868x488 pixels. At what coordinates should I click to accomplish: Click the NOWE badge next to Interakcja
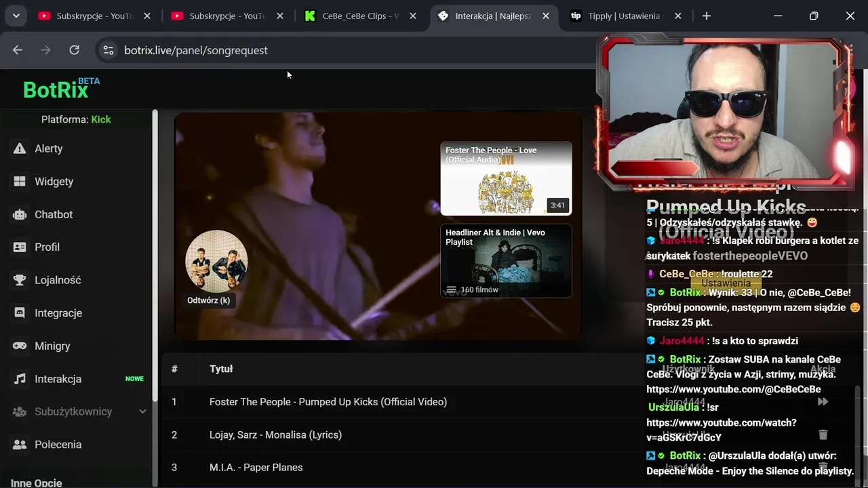[134, 379]
